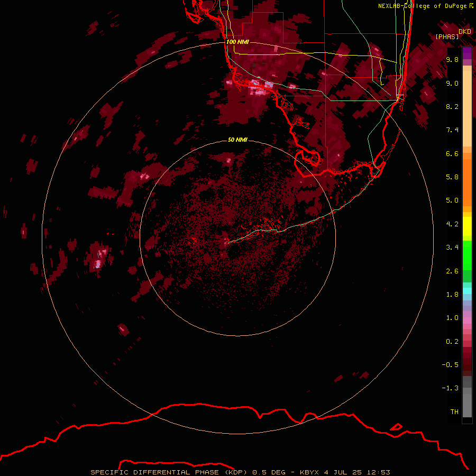Viewport: 476px width, 476px height.
Task: Click the -0.5 value on color scale
Action: (450, 364)
